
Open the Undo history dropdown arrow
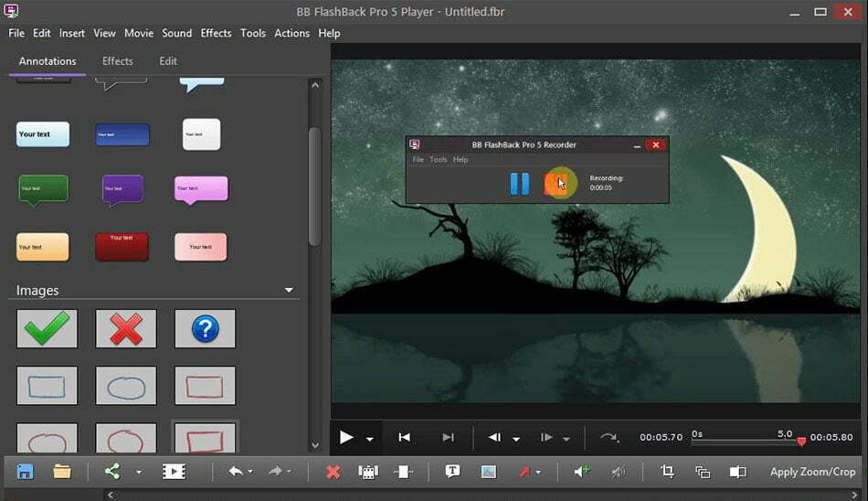250,472
